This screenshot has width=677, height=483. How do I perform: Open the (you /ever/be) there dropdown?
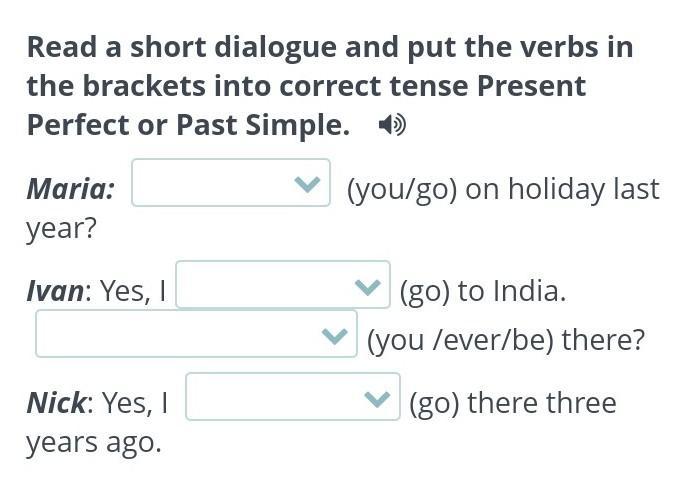[196, 334]
